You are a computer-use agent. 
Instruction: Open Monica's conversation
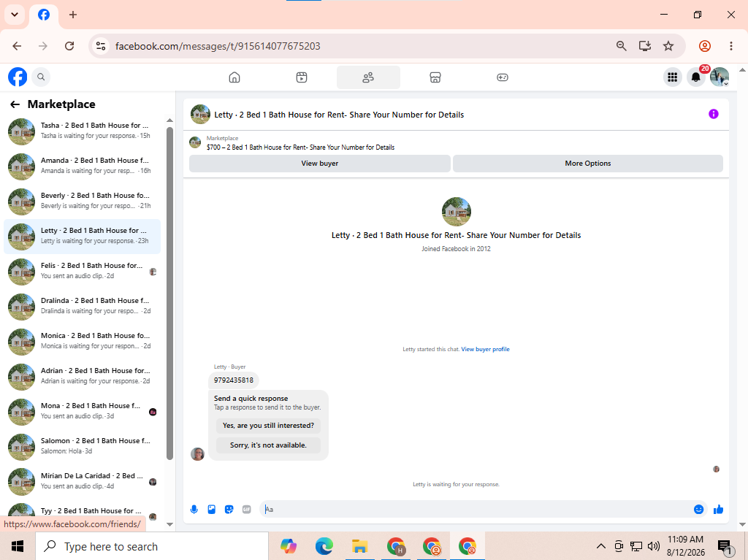(x=82, y=341)
